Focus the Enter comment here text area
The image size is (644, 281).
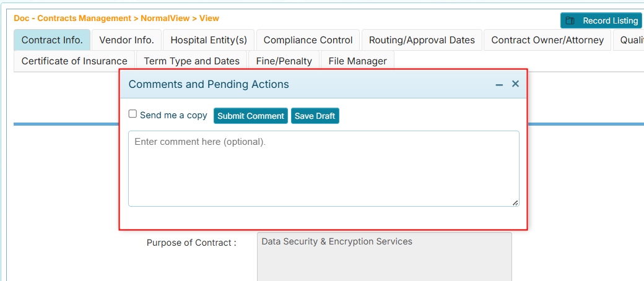[323, 168]
